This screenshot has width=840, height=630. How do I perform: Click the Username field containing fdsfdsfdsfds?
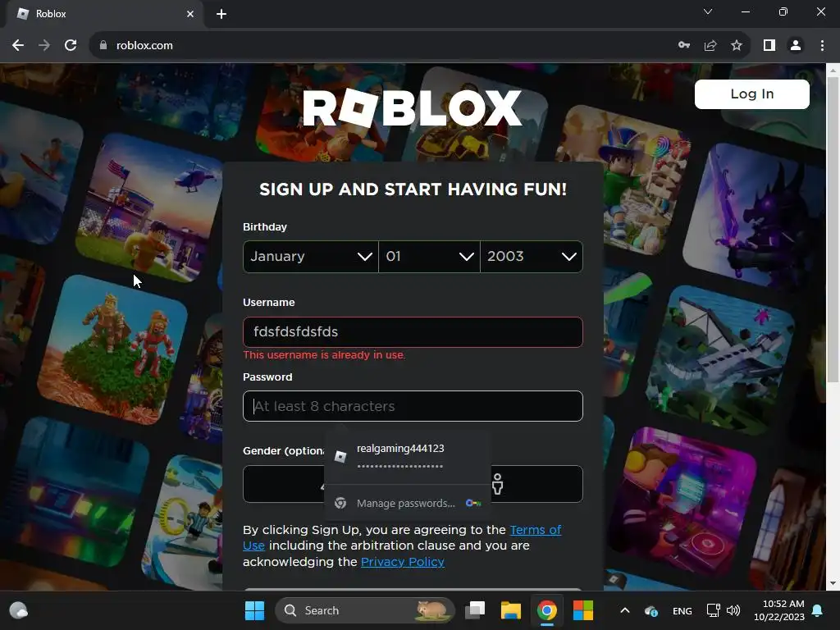[x=413, y=332]
